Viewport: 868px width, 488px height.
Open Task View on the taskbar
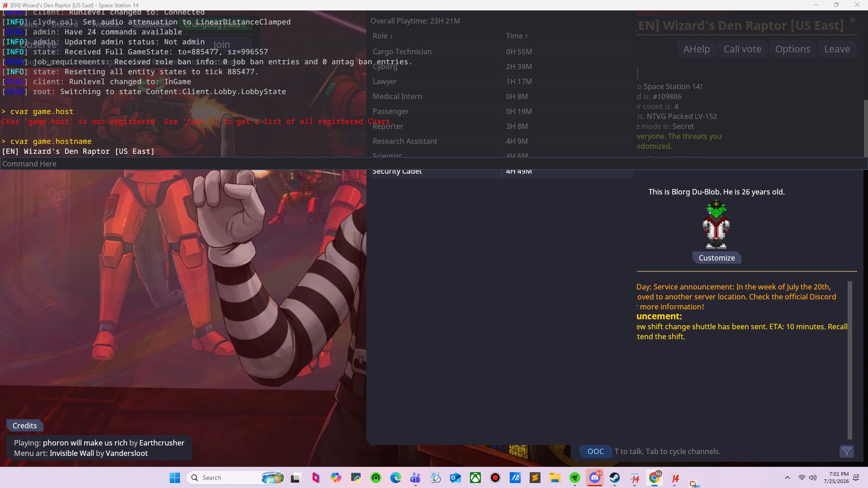click(x=295, y=478)
